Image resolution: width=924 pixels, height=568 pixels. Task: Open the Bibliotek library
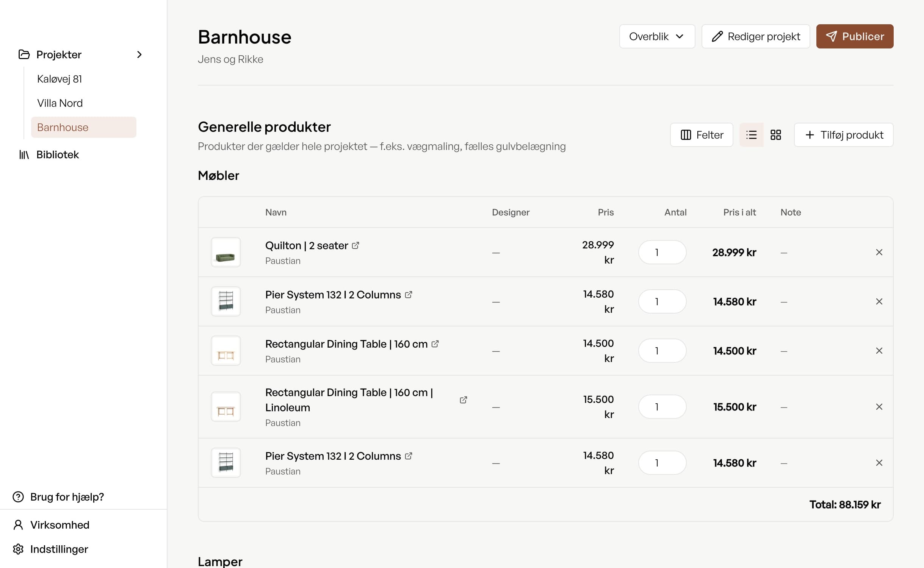click(57, 154)
